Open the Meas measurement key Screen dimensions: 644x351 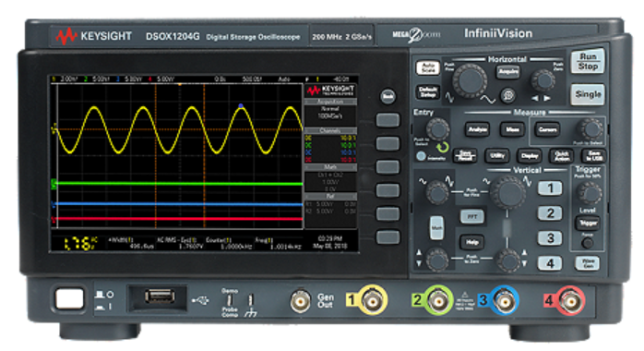pos(512,129)
